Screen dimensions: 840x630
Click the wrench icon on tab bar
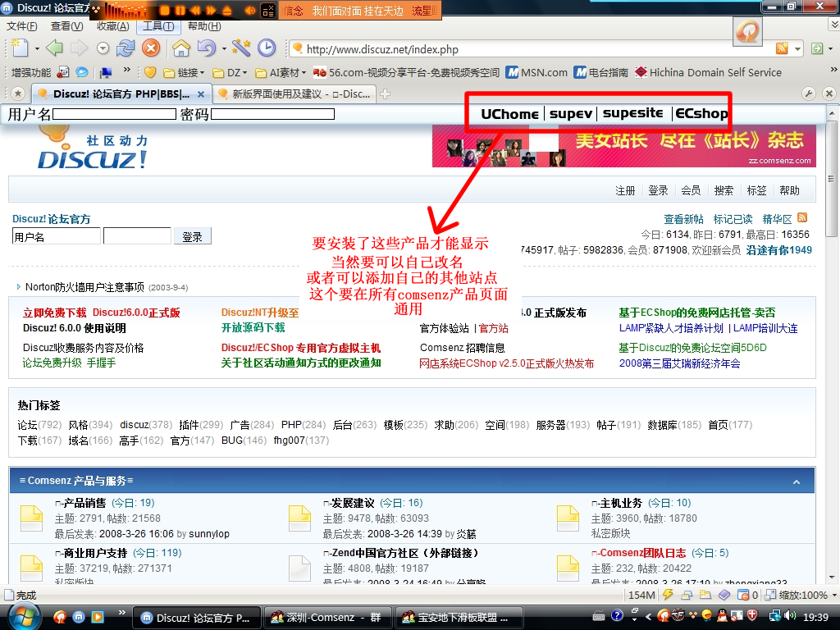(808, 94)
